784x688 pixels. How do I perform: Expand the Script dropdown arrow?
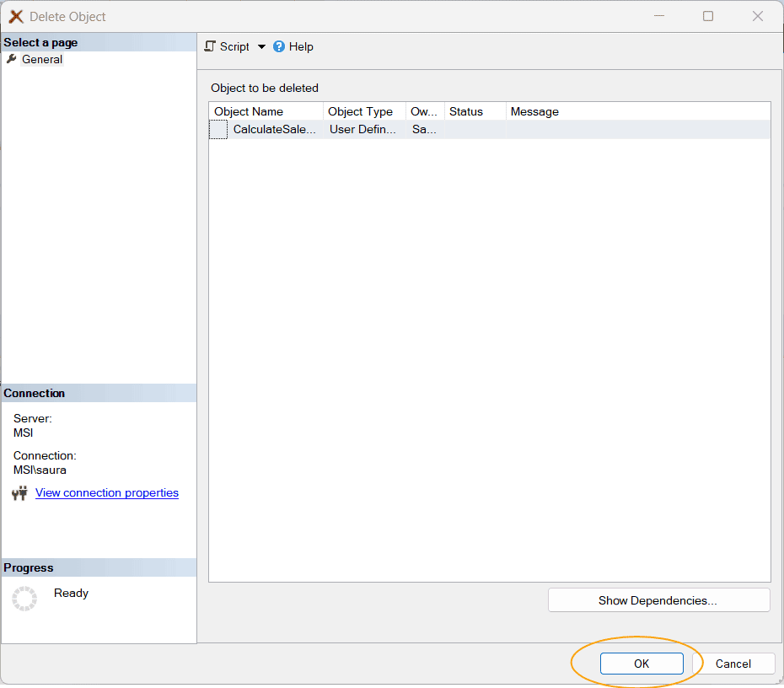(261, 46)
